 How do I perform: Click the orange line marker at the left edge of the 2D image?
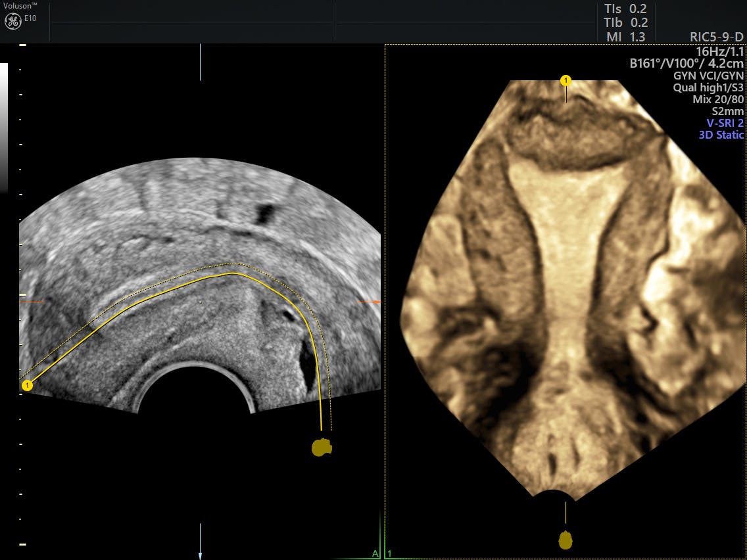coord(31,302)
